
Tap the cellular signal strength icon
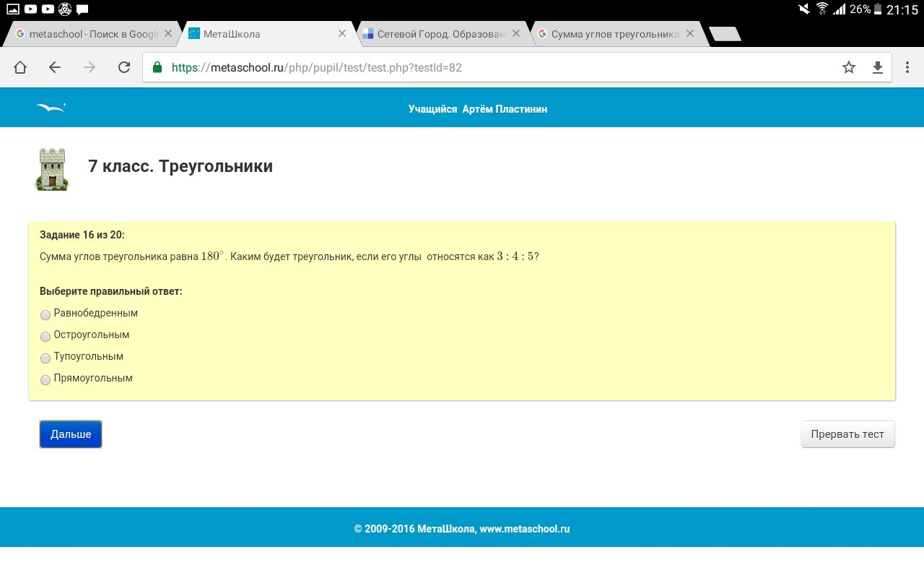coord(840,9)
